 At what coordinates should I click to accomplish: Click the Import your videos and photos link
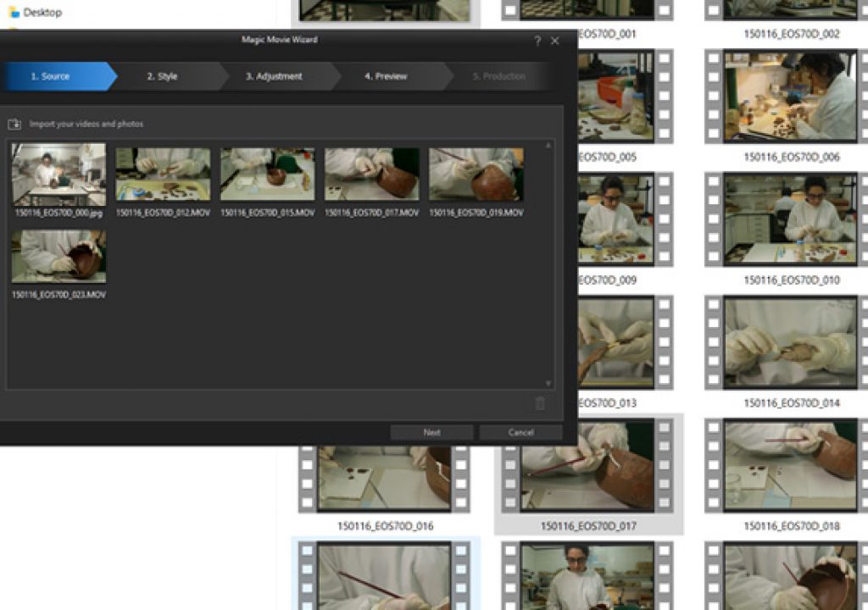(86, 124)
